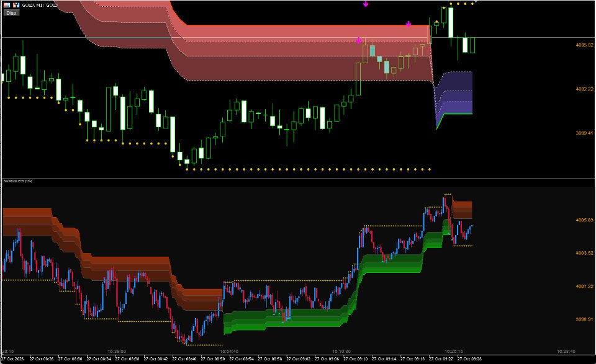Click the "27 Oct 09:02" time axis label
This screenshot has height=364, width=596.
click(299, 358)
